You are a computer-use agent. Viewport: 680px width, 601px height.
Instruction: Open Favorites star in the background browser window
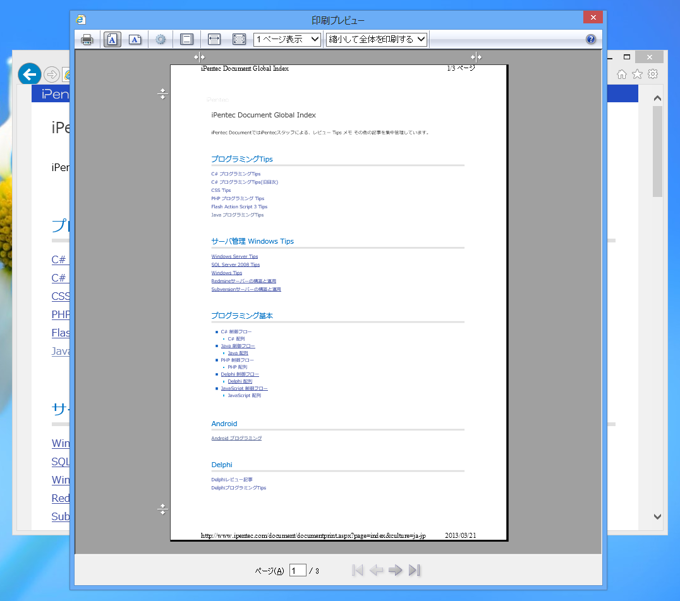coord(637,74)
